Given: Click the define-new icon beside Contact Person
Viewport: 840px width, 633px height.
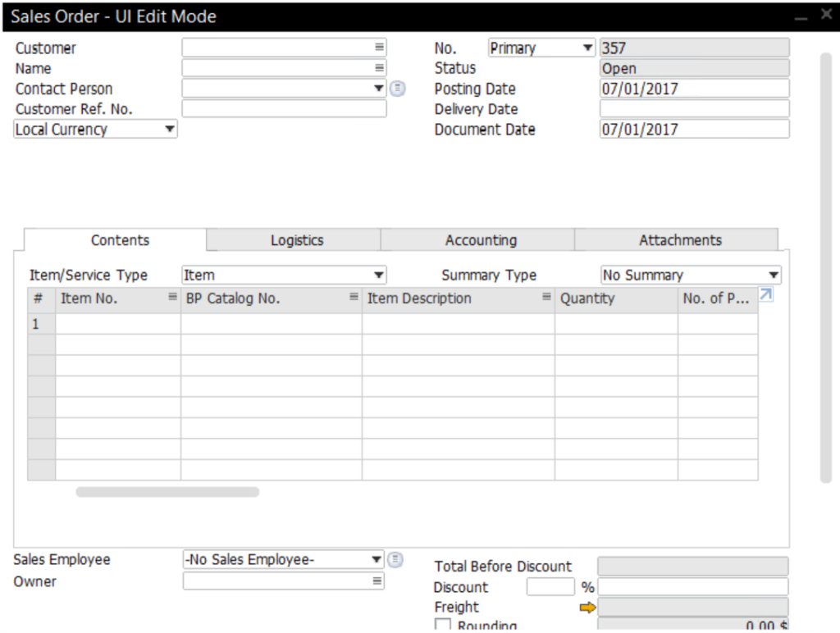Looking at the screenshot, I should click(x=397, y=88).
